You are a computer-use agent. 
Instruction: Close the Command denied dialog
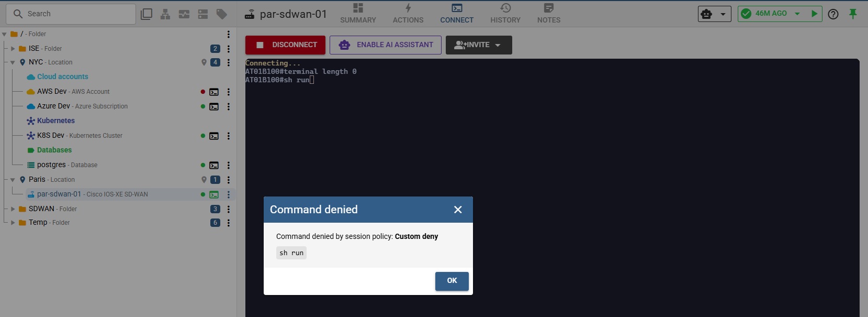click(458, 210)
